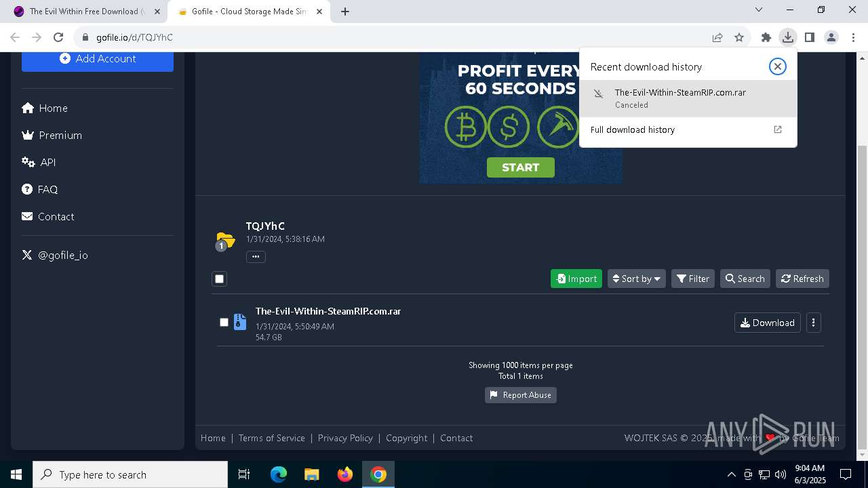Open the notification center icon
Image resolution: width=868 pixels, height=488 pixels.
pyautogui.click(x=846, y=474)
